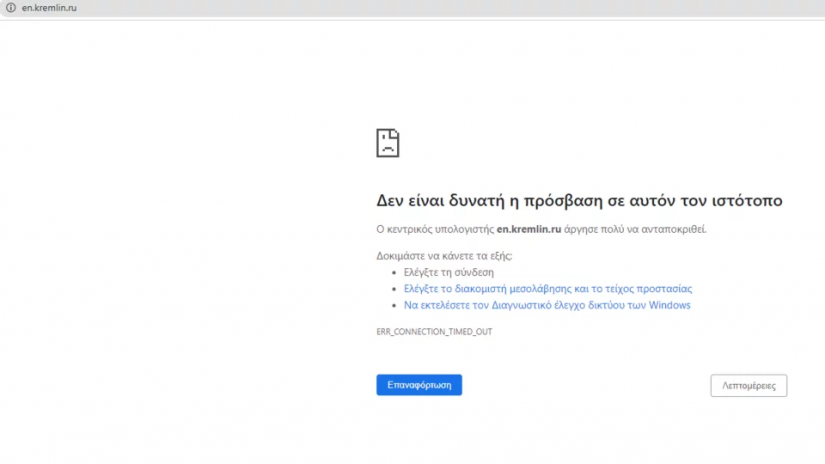Image resolution: width=825 pixels, height=464 pixels.
Task: Open error details with Λεπτομέρειες button
Action: [748, 385]
